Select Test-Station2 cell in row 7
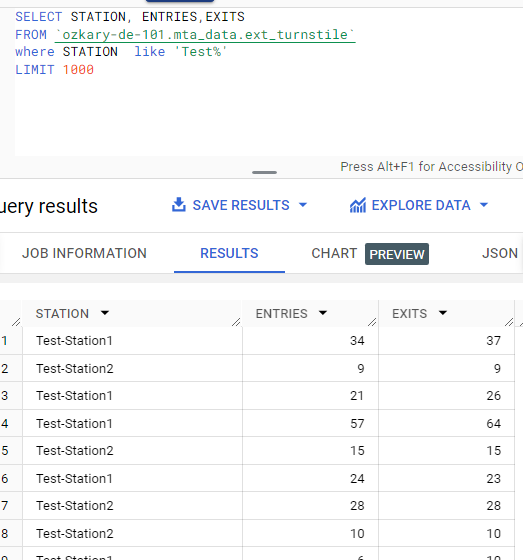523x560 pixels. click(x=132, y=506)
